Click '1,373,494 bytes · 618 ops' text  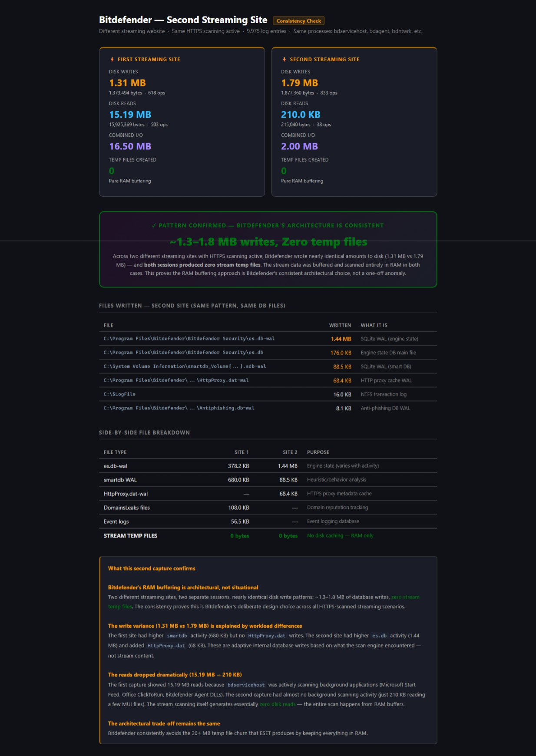pos(137,93)
